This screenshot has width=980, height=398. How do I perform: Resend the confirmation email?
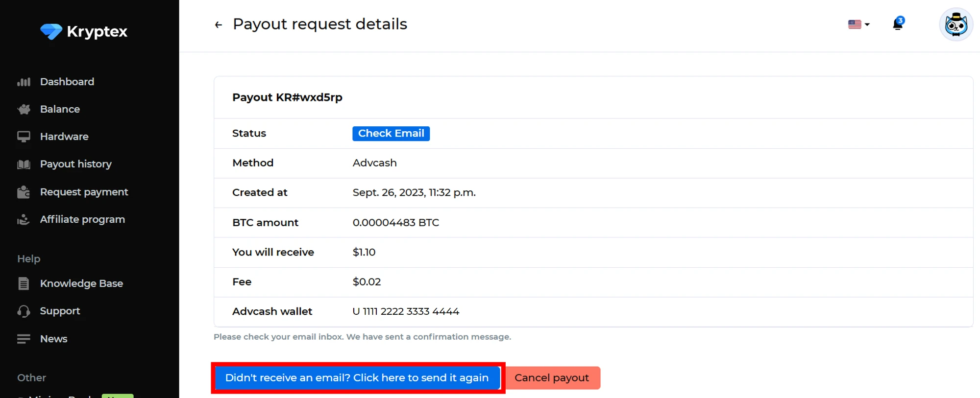[x=357, y=378]
